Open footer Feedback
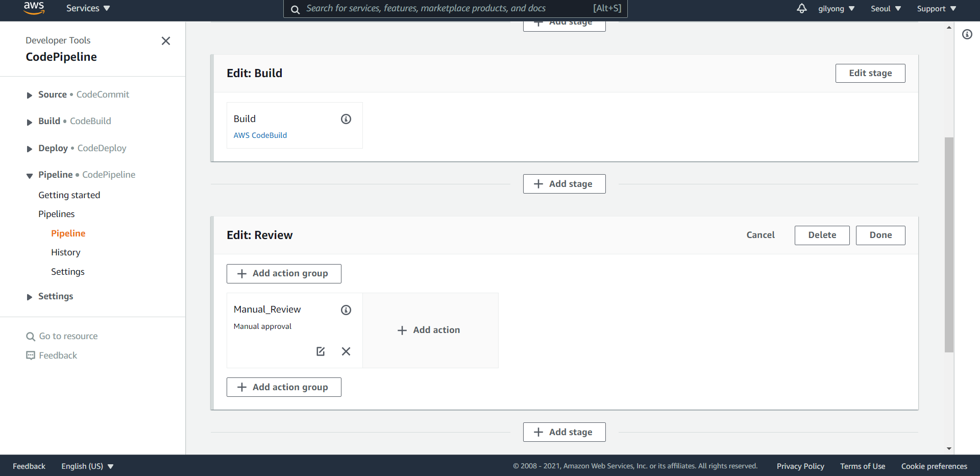Viewport: 980px width, 476px height. pyautogui.click(x=29, y=466)
